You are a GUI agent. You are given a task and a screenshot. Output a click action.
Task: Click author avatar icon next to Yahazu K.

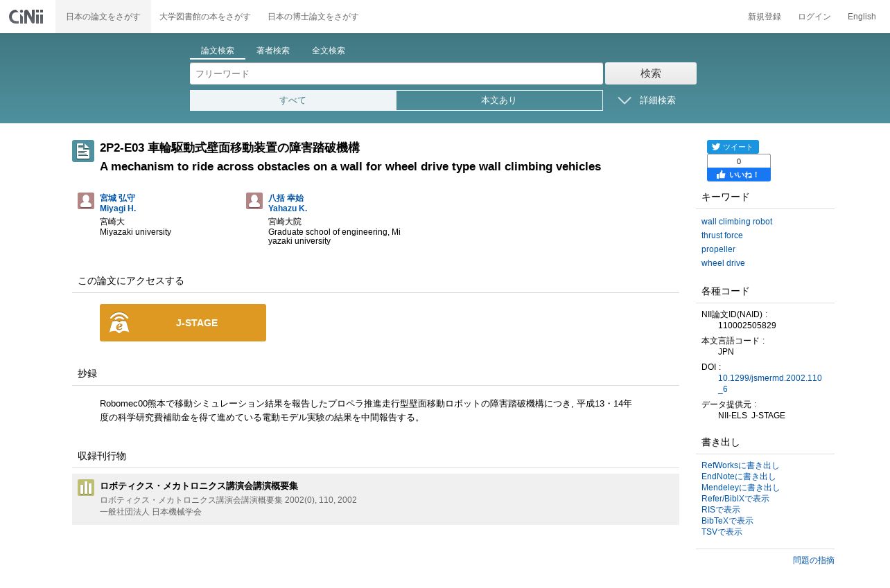[x=254, y=201]
